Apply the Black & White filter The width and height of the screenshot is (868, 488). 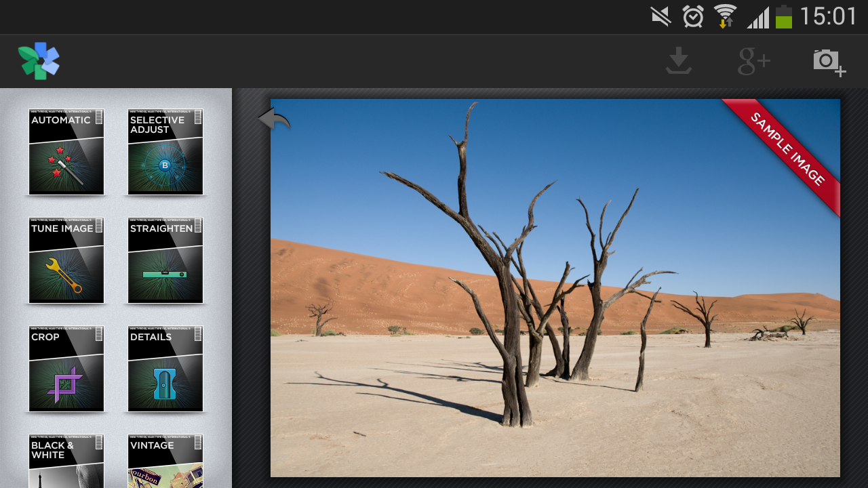coord(66,462)
